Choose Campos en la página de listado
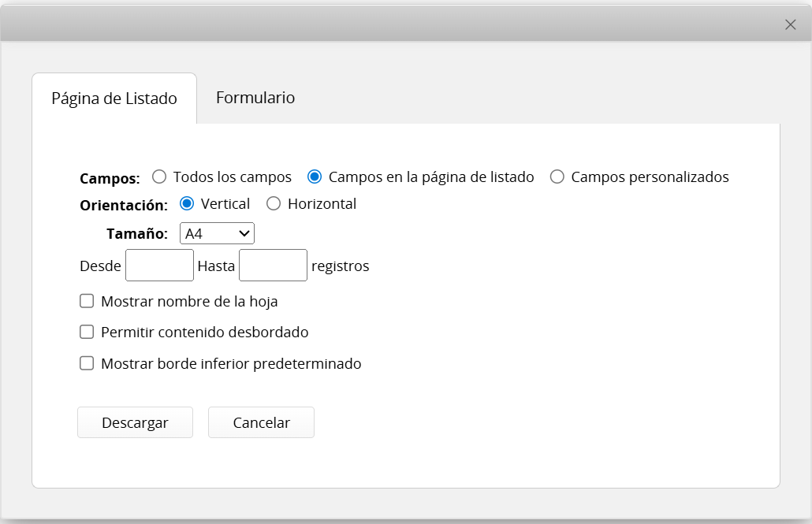Screen dimensions: 812x524 (x=315, y=177)
